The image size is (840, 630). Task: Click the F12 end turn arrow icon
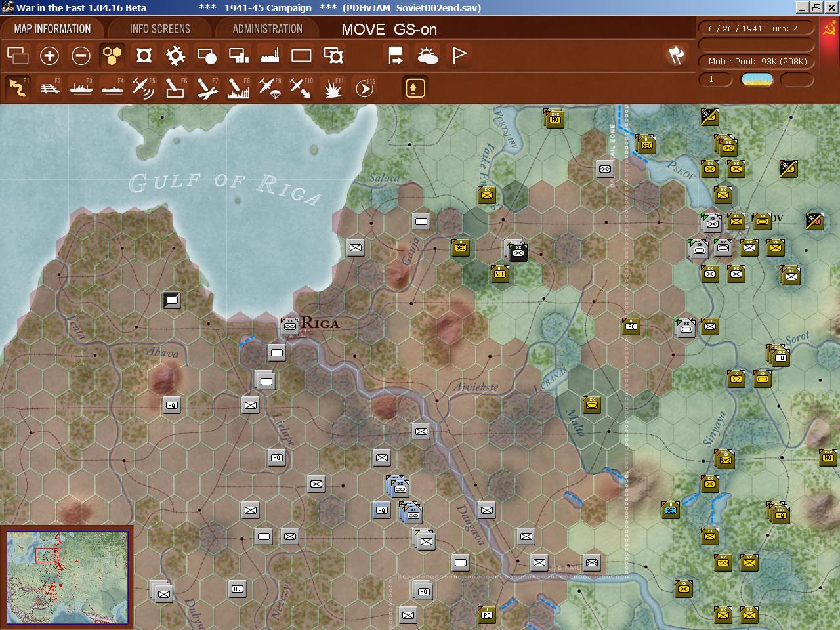click(364, 88)
